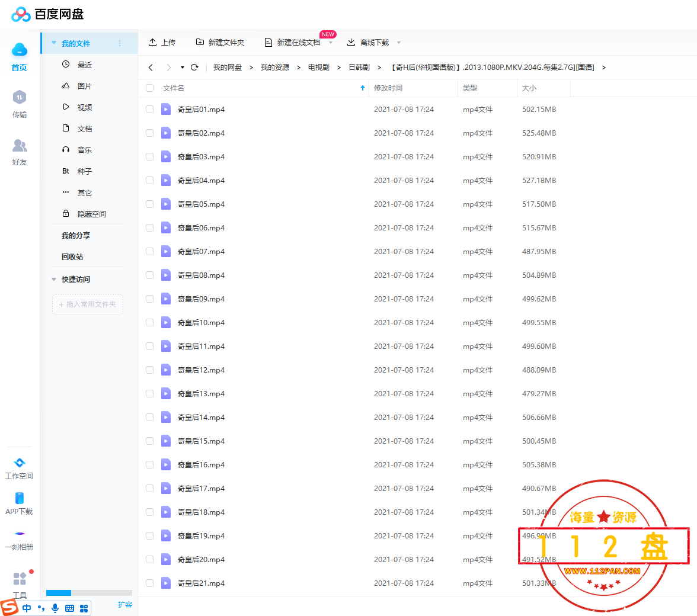Click file name 奇皇后19.mp4
Viewport: 697px width, 616px height.
click(x=201, y=535)
